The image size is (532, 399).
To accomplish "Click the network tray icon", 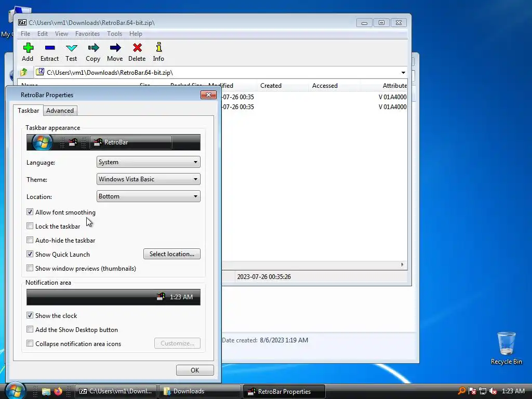I will tap(483, 391).
